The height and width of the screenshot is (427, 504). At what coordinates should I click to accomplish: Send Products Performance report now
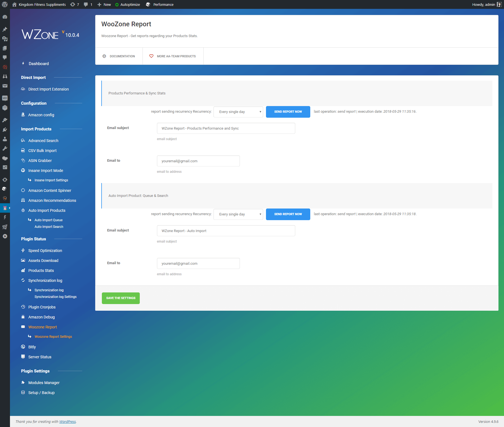pyautogui.click(x=288, y=112)
